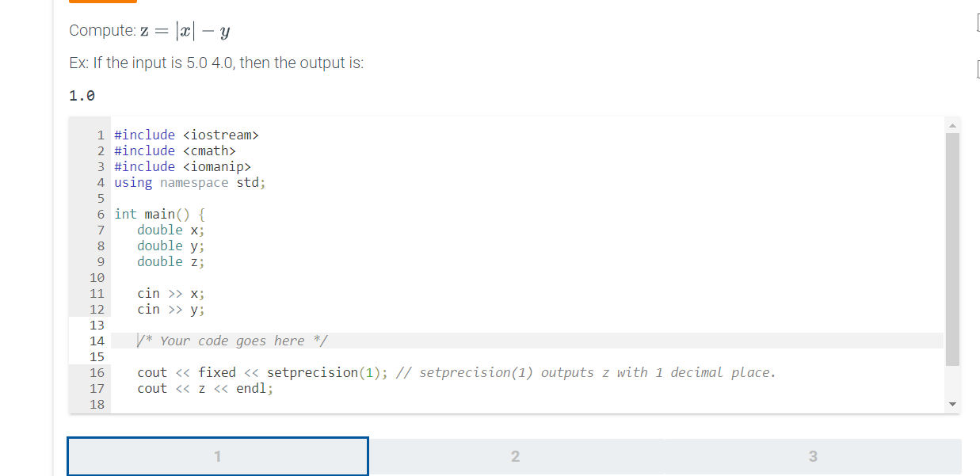
Task: Click the #include <cmath> line
Action: [x=174, y=150]
